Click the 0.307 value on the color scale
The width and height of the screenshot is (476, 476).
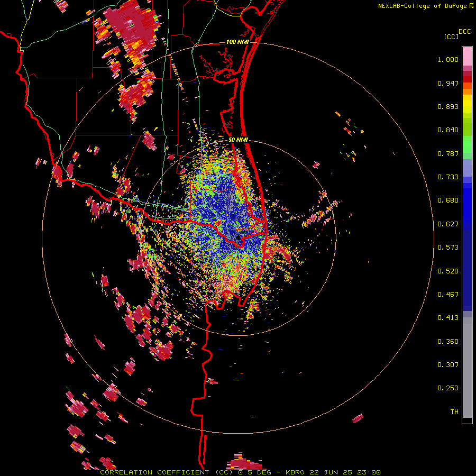point(448,365)
